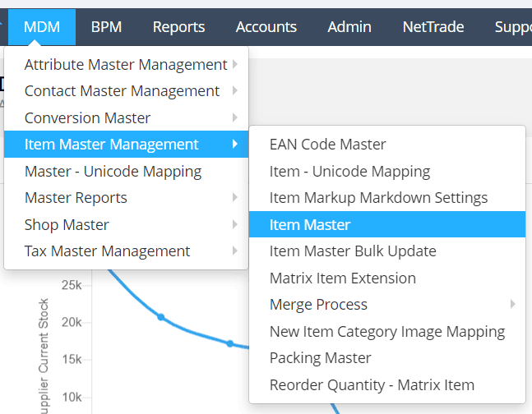
Task: Select EAN Code Master entry
Action: coord(327,144)
